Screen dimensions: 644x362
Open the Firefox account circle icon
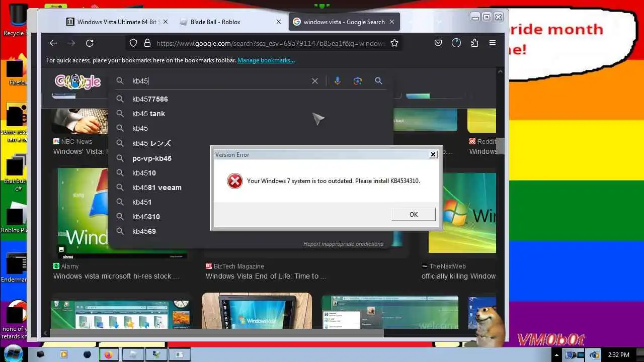pos(456,43)
